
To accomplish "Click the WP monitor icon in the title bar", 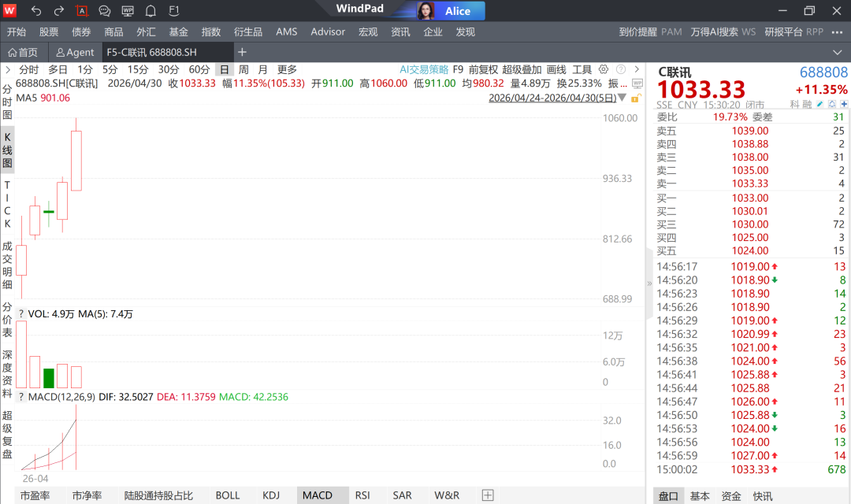I will coord(128,10).
